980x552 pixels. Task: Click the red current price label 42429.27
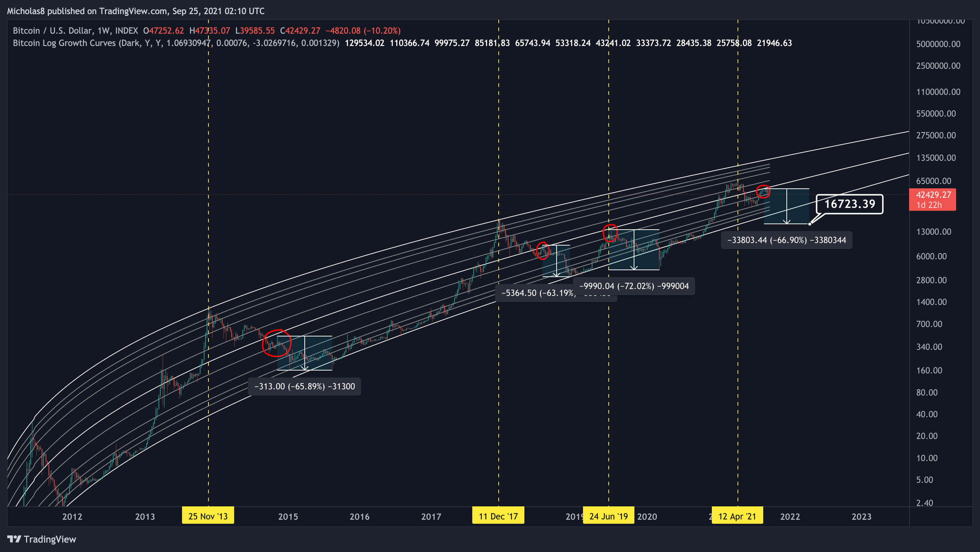[933, 200]
